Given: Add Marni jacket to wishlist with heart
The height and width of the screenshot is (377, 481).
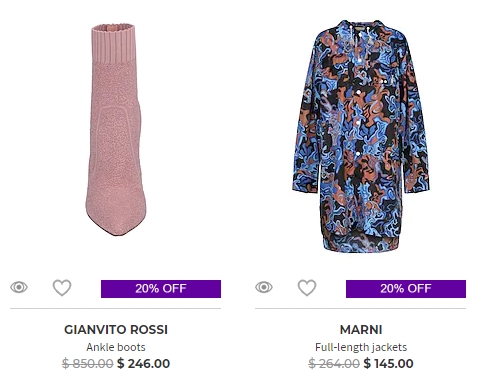Looking at the screenshot, I should (x=307, y=288).
